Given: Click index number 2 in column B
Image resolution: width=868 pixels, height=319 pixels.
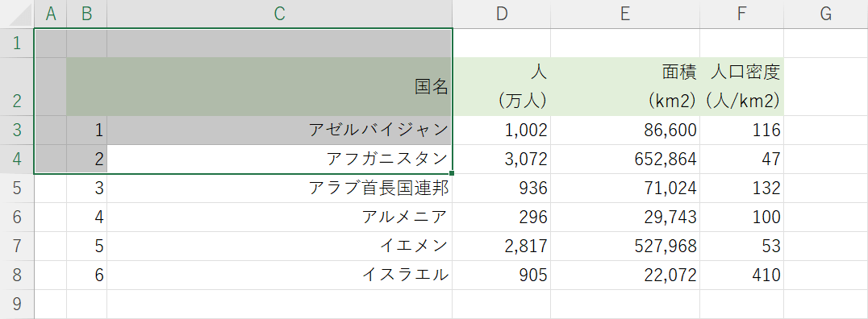Looking at the screenshot, I should [86, 159].
